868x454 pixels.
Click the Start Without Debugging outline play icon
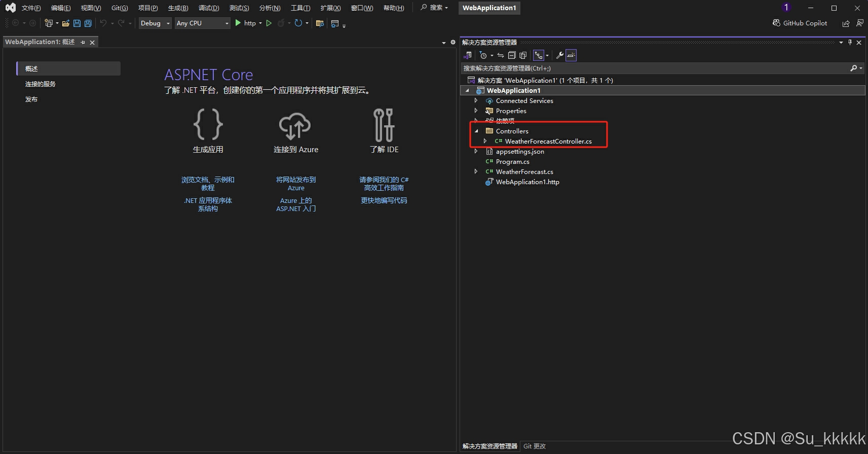click(269, 23)
